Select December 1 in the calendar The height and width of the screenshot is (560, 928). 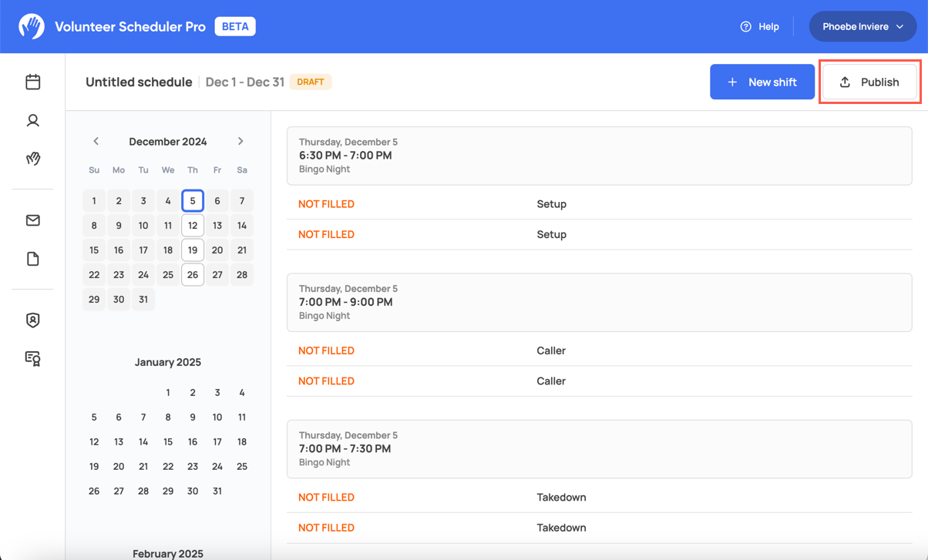tap(94, 200)
